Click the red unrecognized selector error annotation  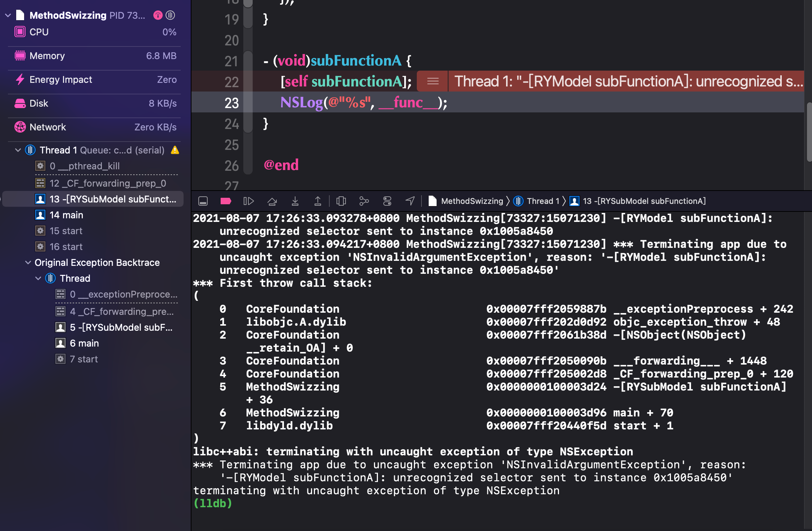tap(610, 81)
